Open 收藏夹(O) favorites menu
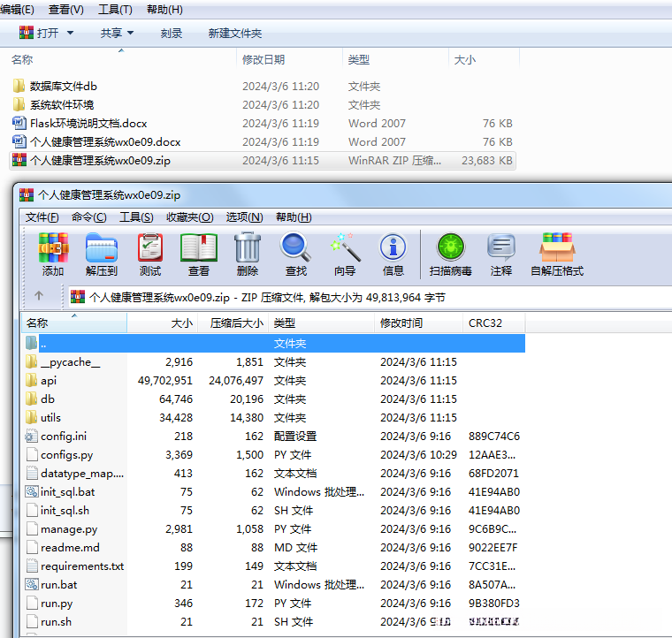 (190, 217)
